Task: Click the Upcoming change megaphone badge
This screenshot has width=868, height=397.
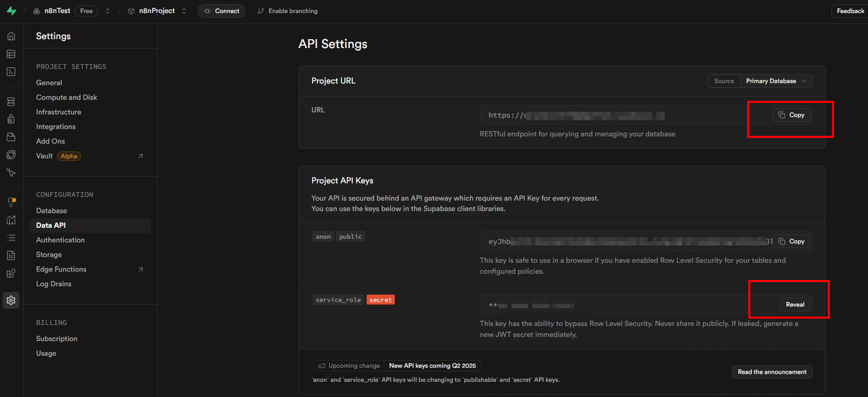Action: [x=349, y=366]
